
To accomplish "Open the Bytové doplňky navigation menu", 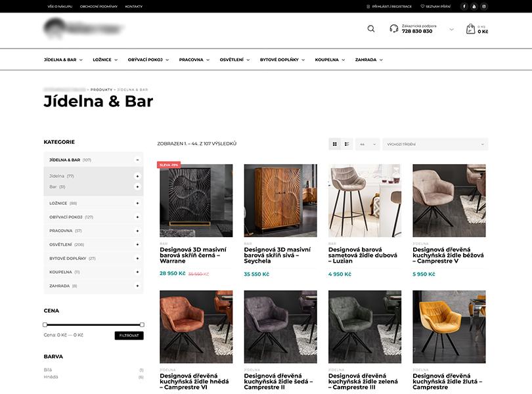I will pos(282,60).
